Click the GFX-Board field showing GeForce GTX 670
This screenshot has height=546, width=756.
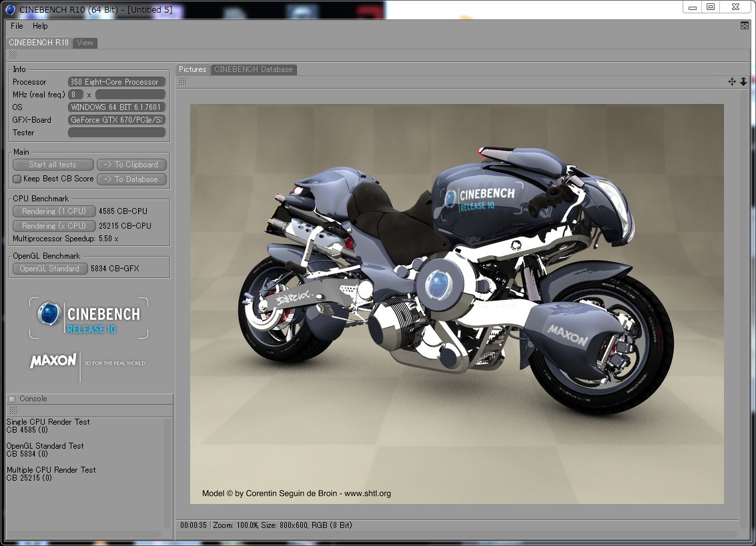point(117,119)
